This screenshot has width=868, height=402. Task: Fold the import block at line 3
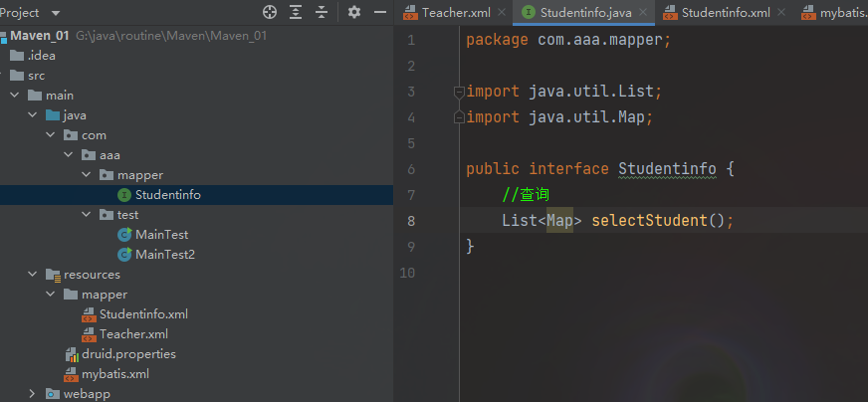[x=458, y=92]
